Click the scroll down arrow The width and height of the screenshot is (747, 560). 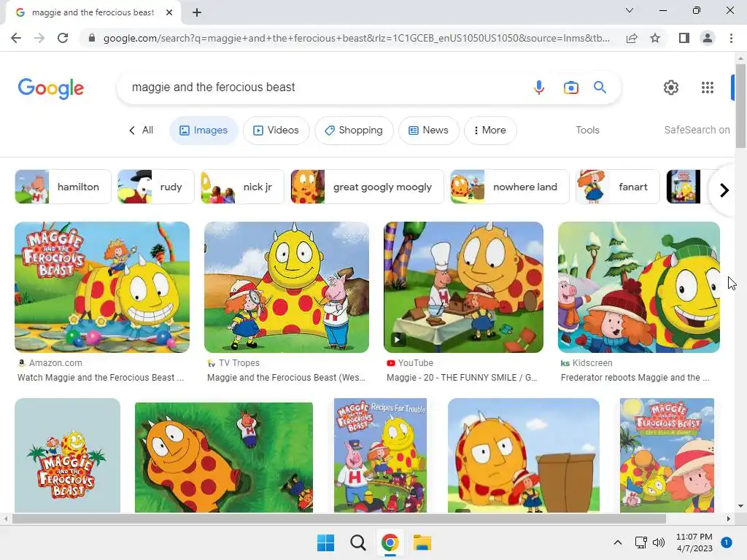click(740, 506)
